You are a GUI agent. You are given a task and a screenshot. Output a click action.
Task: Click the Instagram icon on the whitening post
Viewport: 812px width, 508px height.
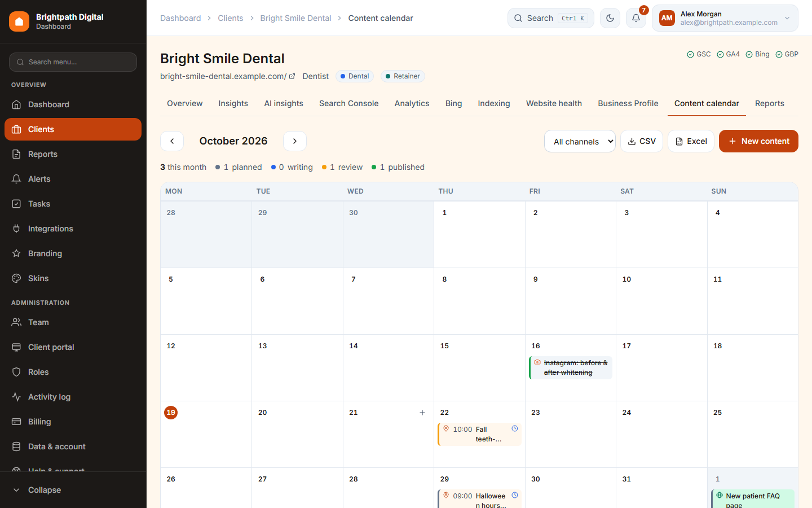[x=537, y=362]
